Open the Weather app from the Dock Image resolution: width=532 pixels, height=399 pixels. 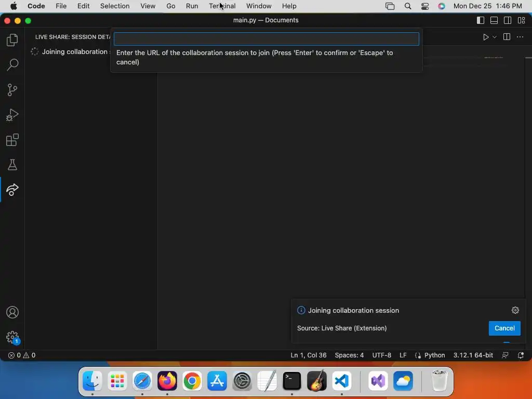(403, 381)
